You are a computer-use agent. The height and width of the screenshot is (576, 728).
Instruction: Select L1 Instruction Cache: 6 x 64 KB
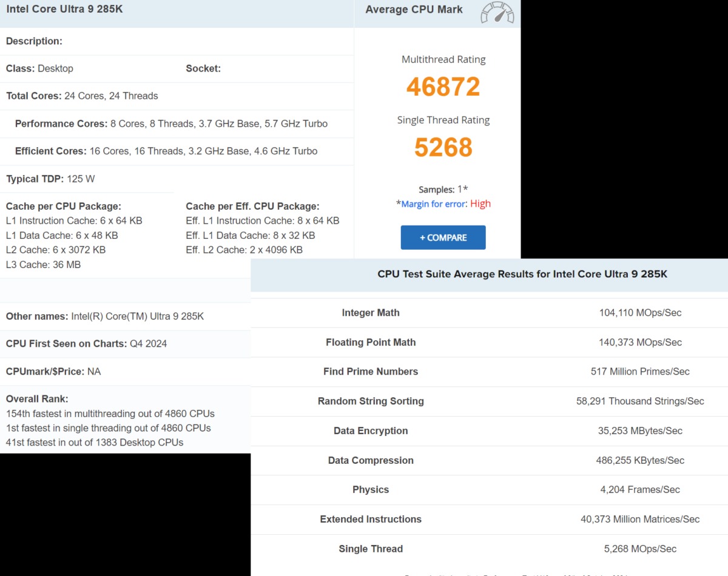coord(74,221)
